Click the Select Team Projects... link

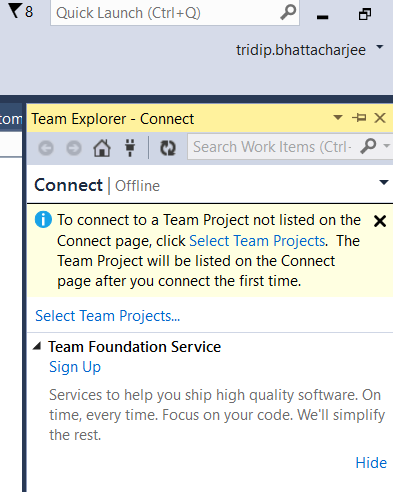click(107, 316)
